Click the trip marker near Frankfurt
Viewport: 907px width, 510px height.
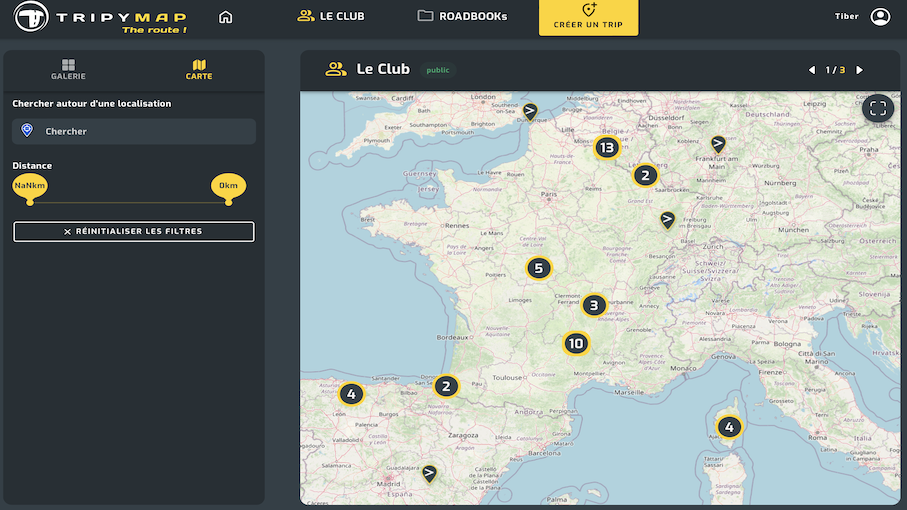pos(717,145)
